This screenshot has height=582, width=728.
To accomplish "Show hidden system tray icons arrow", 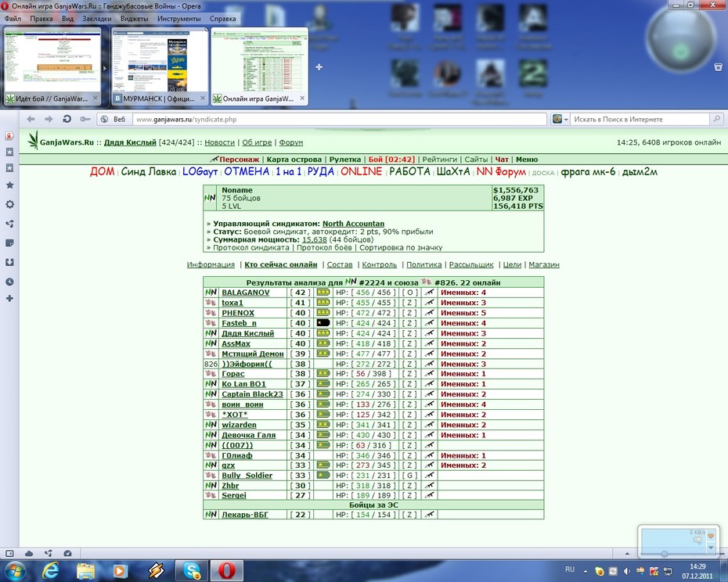I will point(586,571).
